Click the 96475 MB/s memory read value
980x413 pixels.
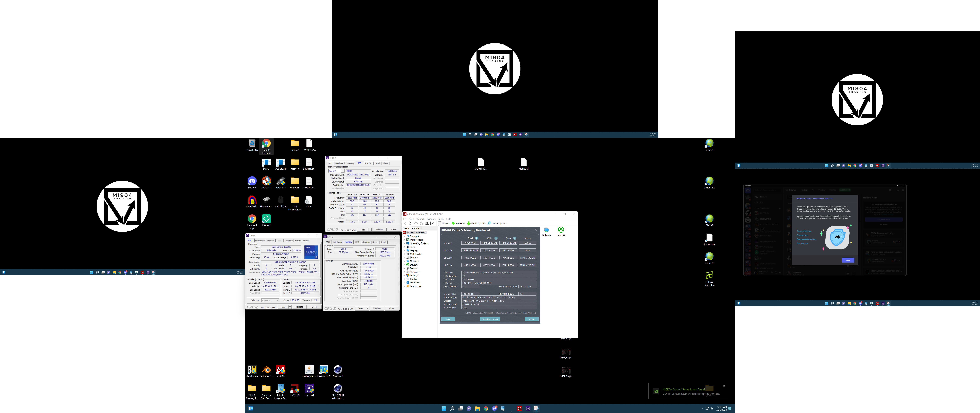pos(470,243)
